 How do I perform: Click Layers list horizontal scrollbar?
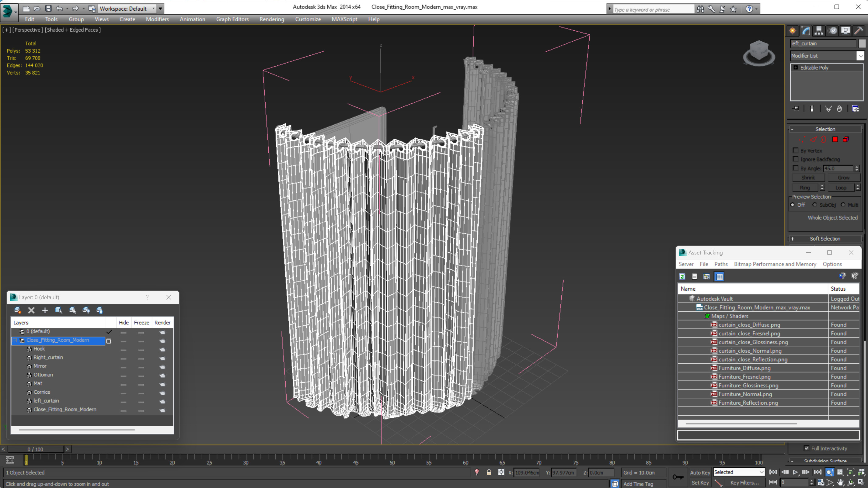pyautogui.click(x=77, y=430)
